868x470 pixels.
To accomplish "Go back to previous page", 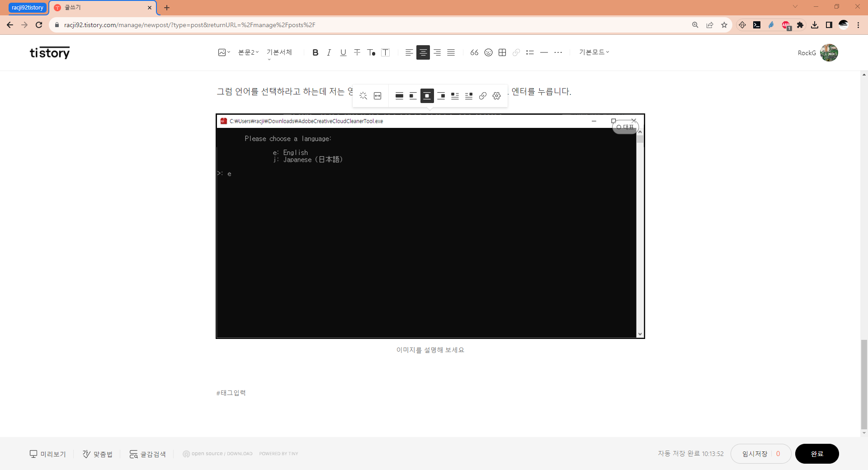I will (x=10, y=25).
